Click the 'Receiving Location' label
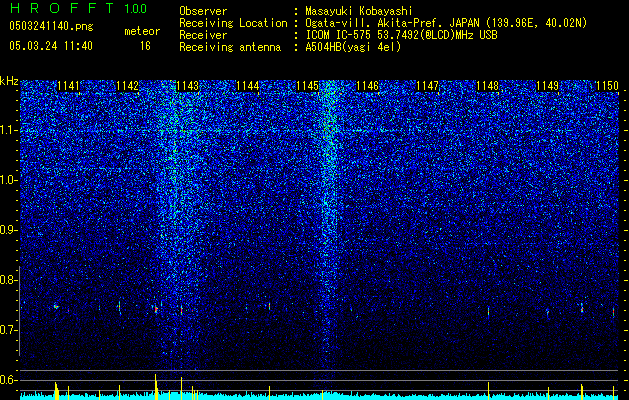This screenshot has height=400, width=629. (233, 23)
